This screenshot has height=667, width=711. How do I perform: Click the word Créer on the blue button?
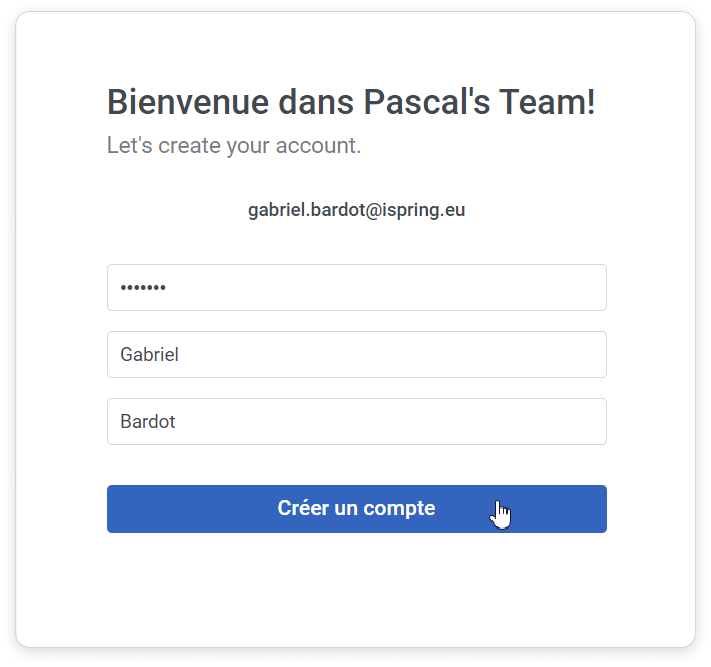[303, 508]
